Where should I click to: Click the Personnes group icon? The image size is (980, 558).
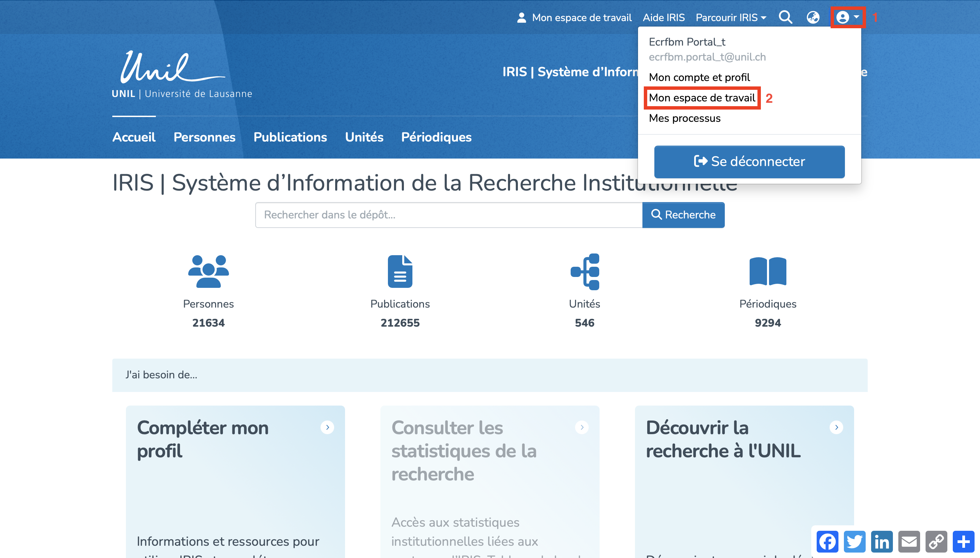(208, 271)
